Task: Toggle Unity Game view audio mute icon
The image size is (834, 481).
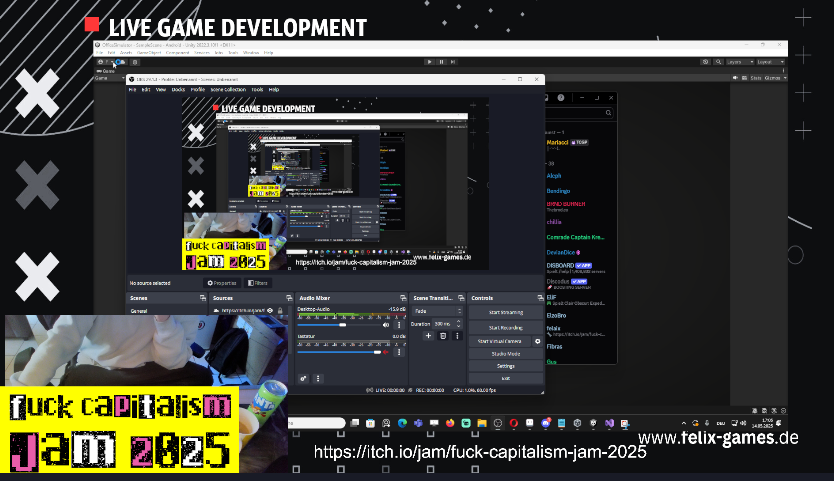Action: (x=736, y=78)
